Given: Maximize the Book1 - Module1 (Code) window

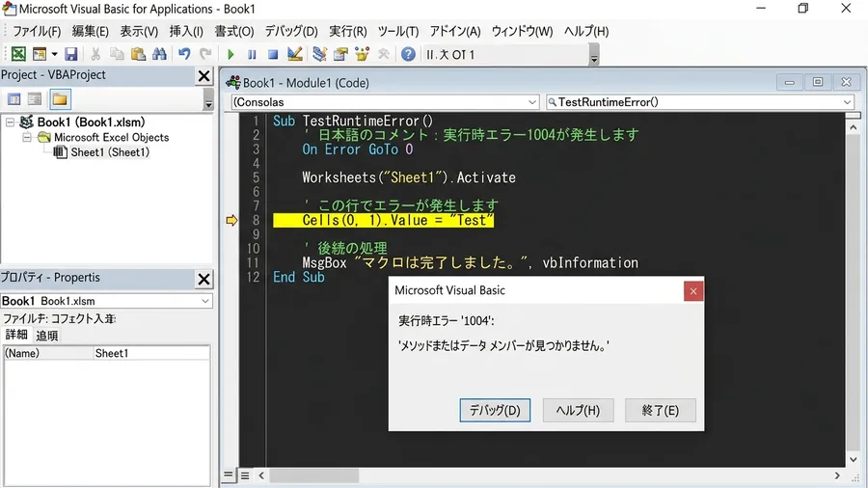Looking at the screenshot, I should pyautogui.click(x=818, y=82).
